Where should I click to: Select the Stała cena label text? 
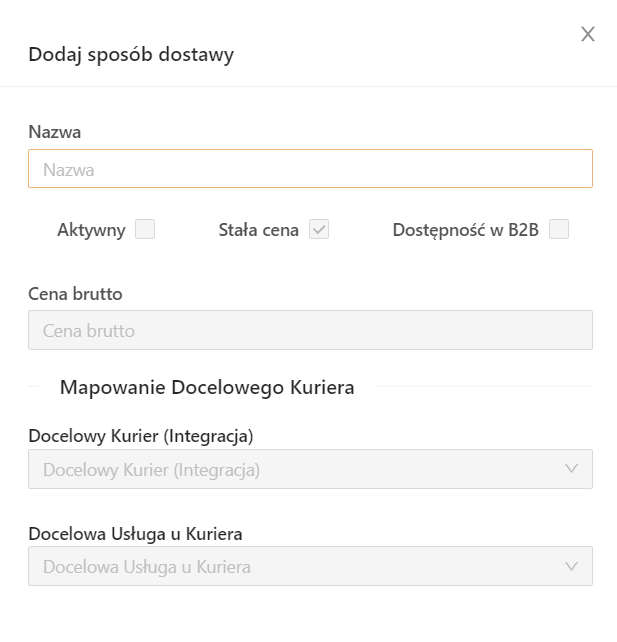[x=258, y=230]
